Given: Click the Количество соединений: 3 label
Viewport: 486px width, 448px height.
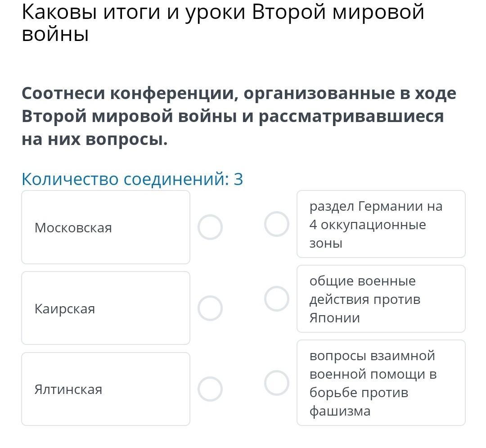Looking at the screenshot, I should pyautogui.click(x=132, y=179).
